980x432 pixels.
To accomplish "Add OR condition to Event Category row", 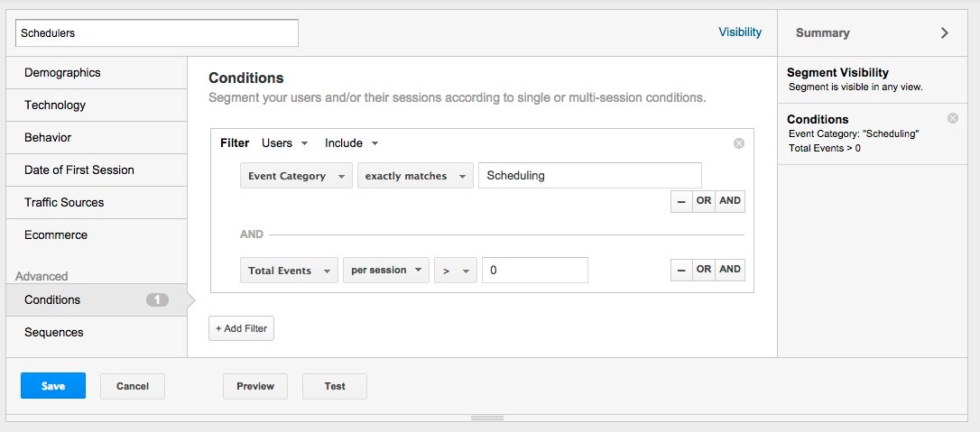I will pos(704,201).
